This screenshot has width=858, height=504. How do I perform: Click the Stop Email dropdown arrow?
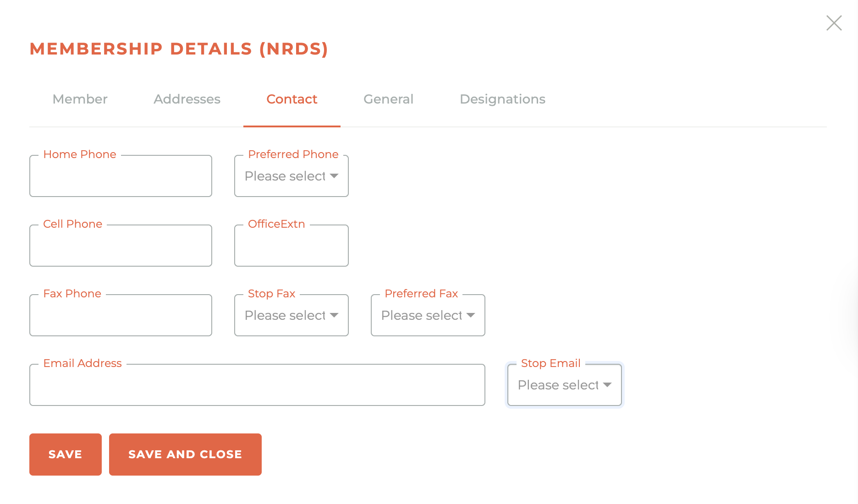(607, 385)
